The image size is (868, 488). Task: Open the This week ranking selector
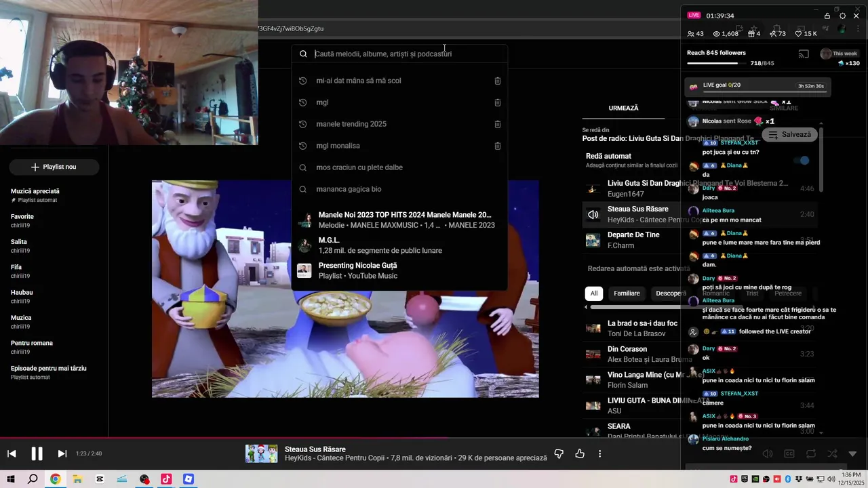(x=840, y=54)
